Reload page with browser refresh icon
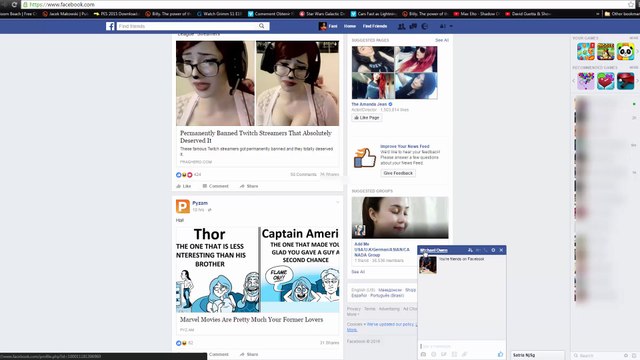 (14, 4)
